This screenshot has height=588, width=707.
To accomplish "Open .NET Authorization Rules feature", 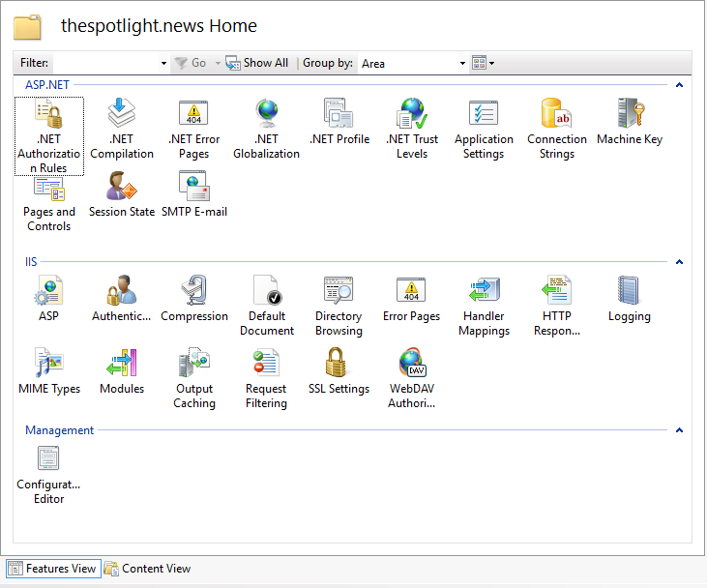I will (x=48, y=135).
